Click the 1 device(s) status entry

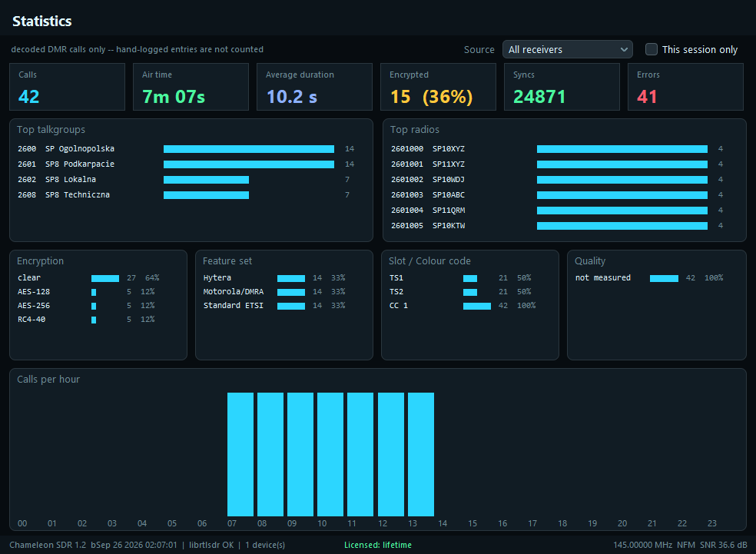click(265, 545)
